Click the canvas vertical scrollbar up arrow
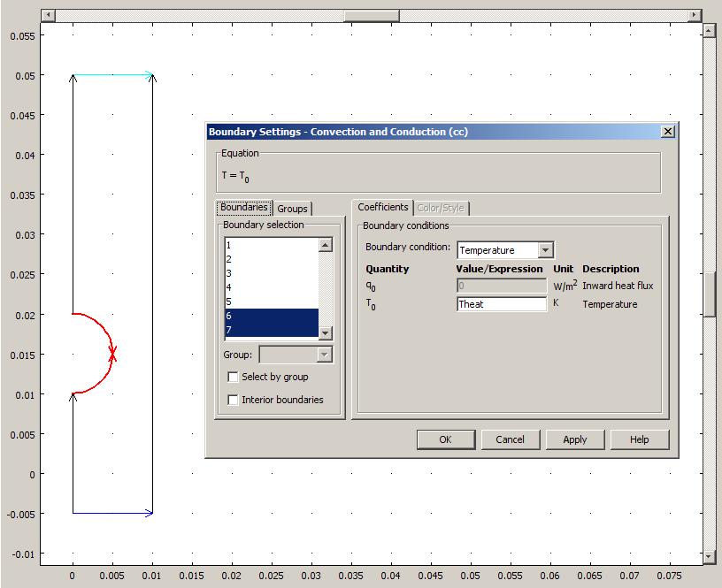This screenshot has height=588, width=722. click(709, 31)
